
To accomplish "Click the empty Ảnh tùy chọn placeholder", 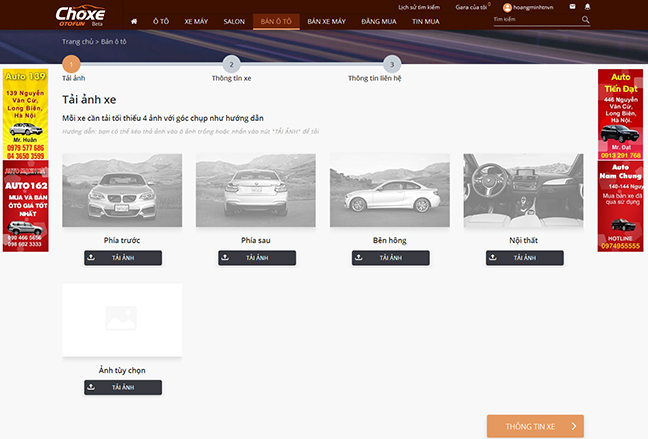I will (122, 320).
